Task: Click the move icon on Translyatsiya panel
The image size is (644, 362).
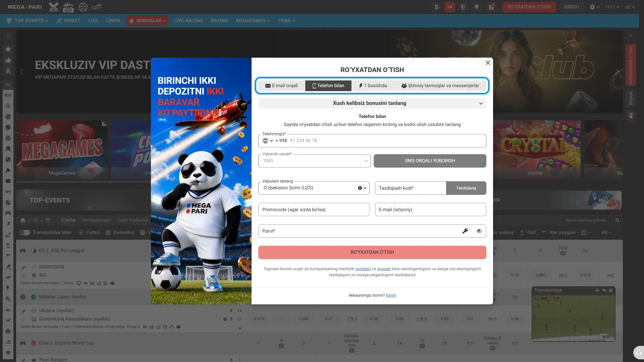Action: point(597,290)
